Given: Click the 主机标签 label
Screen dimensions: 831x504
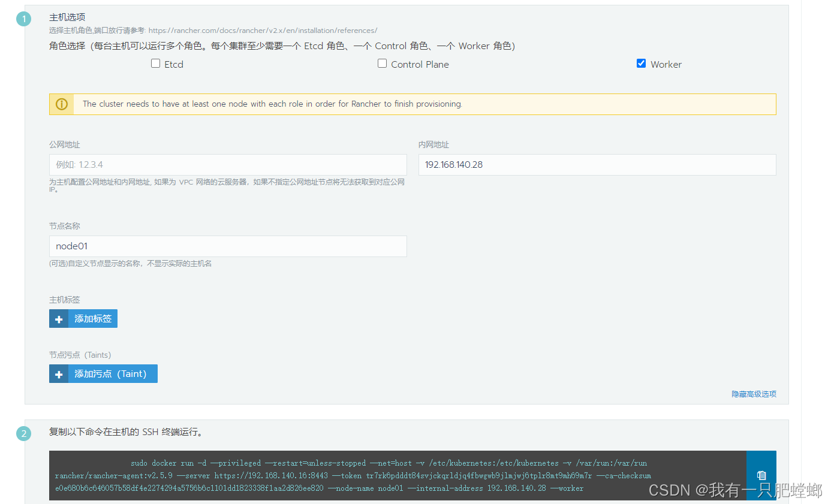Looking at the screenshot, I should 64,300.
